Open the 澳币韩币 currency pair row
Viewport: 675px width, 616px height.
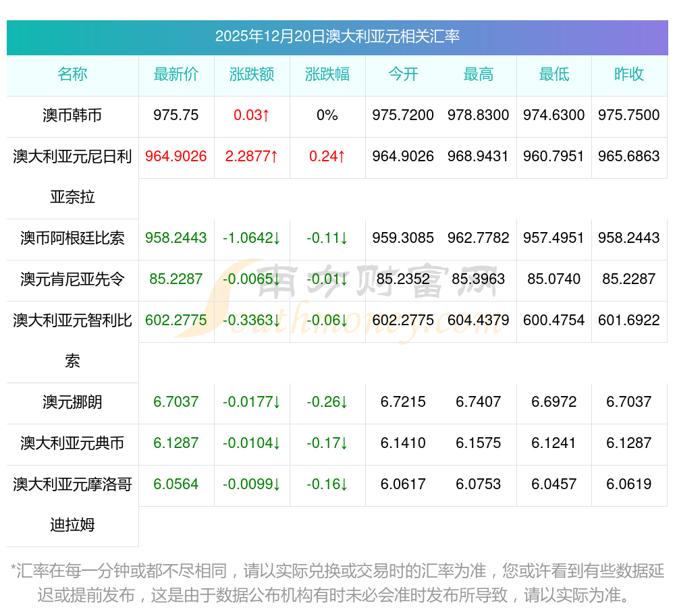72,115
